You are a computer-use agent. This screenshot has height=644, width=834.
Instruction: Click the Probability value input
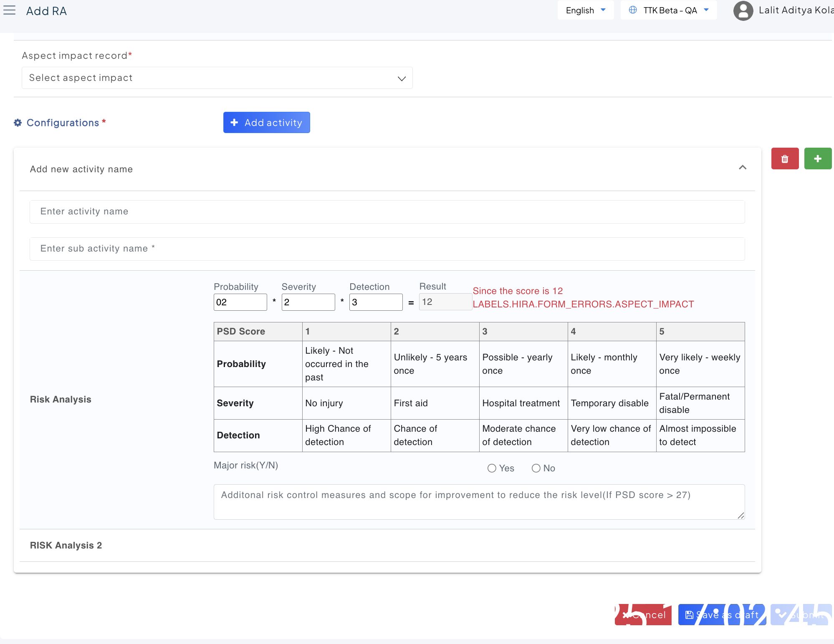click(240, 302)
